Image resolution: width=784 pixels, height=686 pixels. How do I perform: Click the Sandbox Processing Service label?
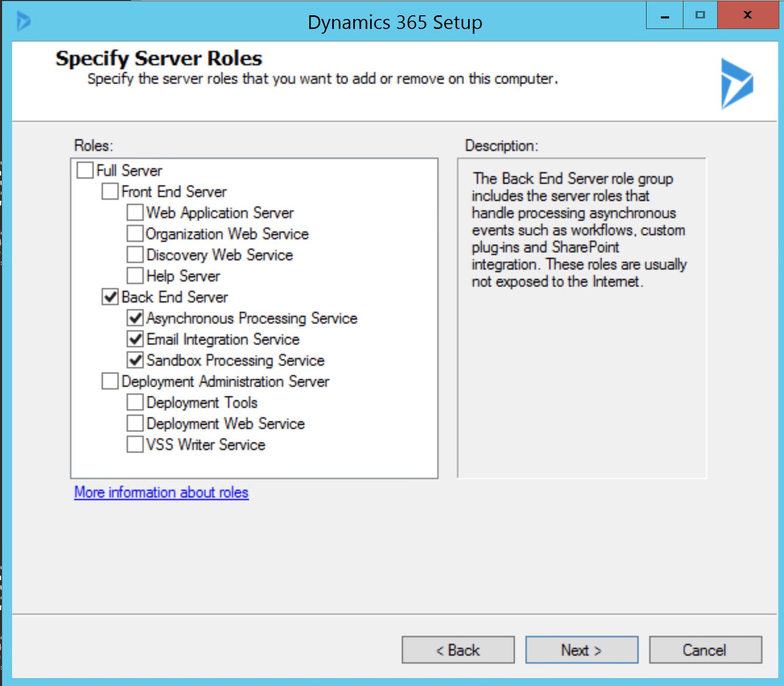tap(236, 360)
